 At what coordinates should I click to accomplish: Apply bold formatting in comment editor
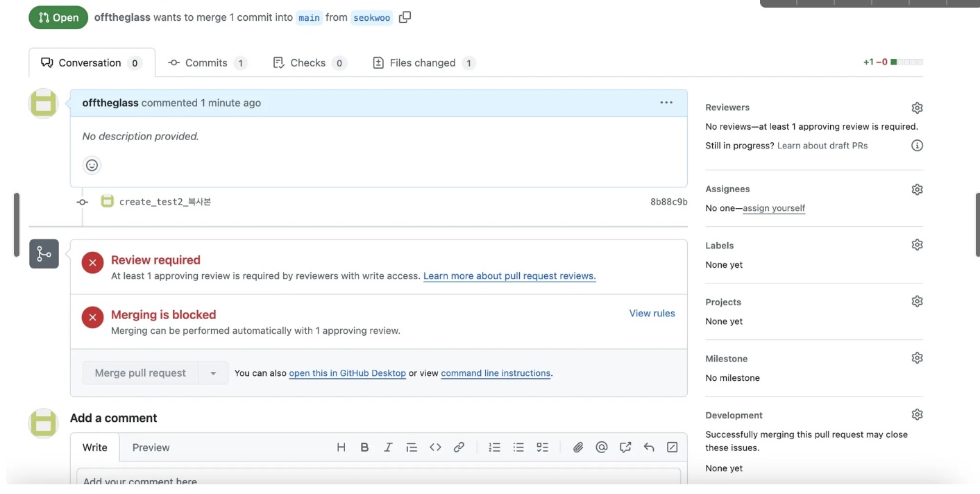[364, 448]
